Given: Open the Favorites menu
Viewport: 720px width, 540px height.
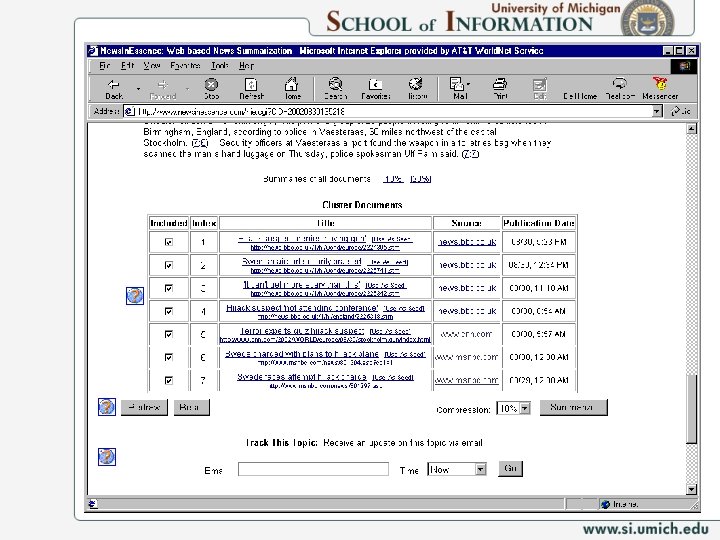Looking at the screenshot, I should (x=185, y=66).
